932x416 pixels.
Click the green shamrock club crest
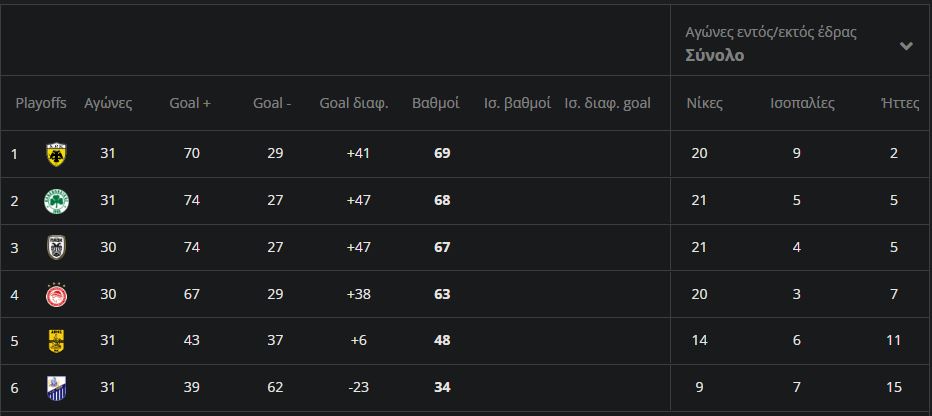(x=56, y=201)
